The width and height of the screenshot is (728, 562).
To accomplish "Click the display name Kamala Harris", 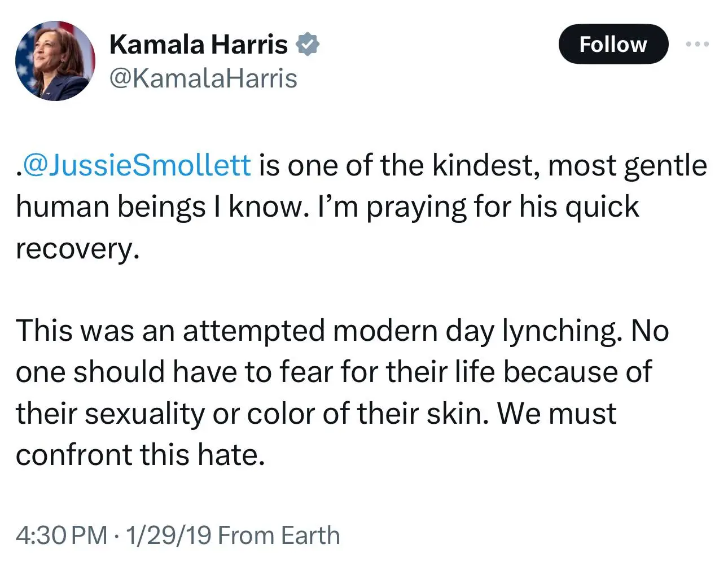I will tap(199, 45).
